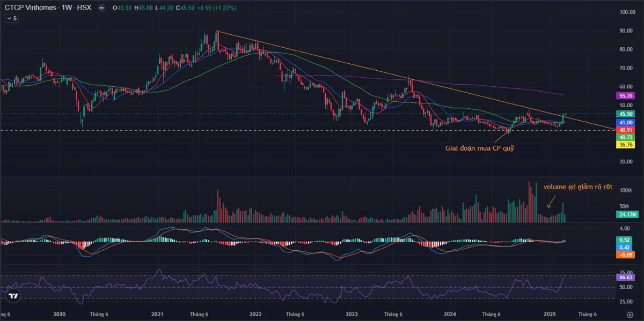The width and height of the screenshot is (644, 321).
Task: Click the 50M volume axis label
Action: [x=624, y=206]
